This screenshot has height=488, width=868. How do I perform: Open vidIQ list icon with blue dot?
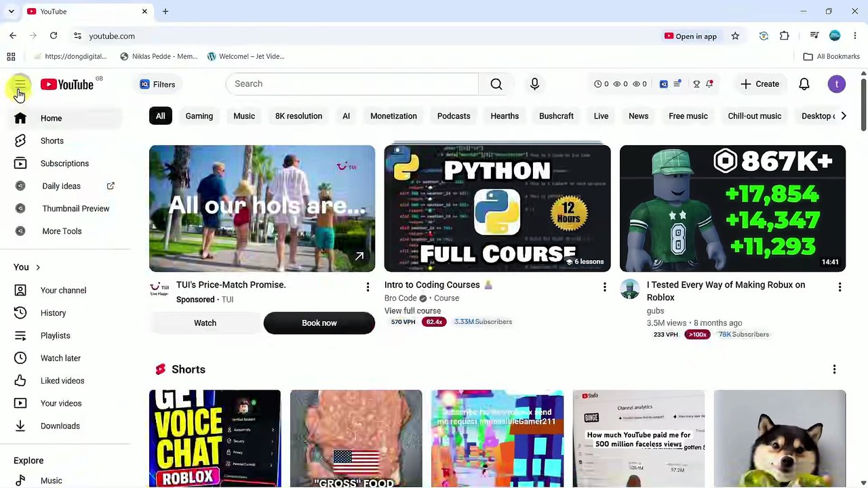[x=677, y=84]
